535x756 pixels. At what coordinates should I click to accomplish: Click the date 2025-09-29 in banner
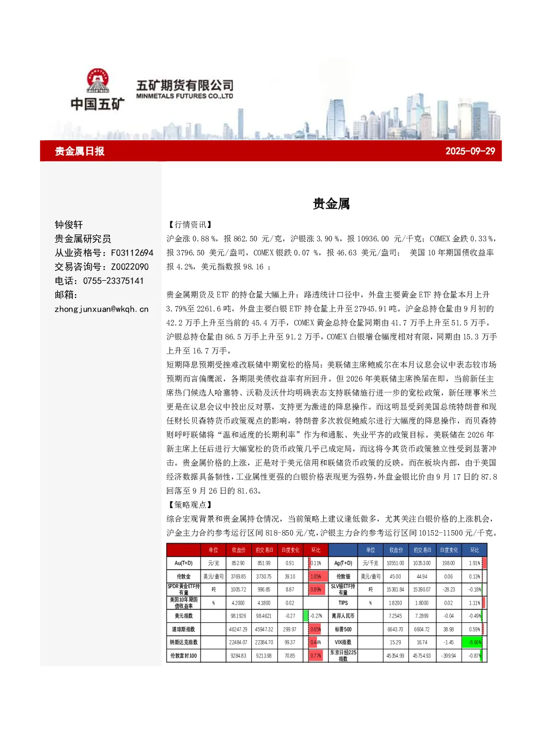(470, 151)
